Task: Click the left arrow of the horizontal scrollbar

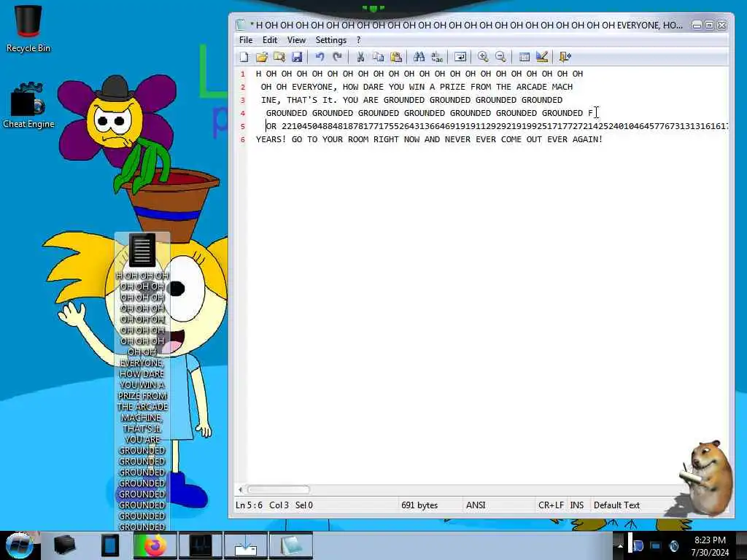Action: pos(241,489)
